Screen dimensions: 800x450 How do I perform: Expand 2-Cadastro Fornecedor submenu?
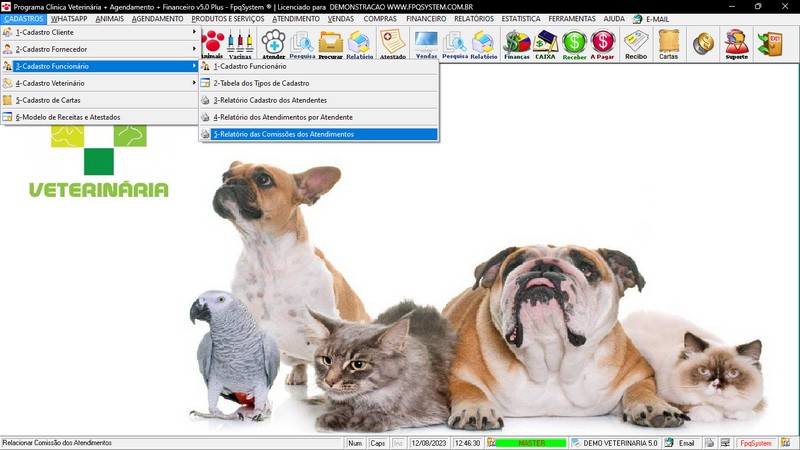click(x=100, y=49)
